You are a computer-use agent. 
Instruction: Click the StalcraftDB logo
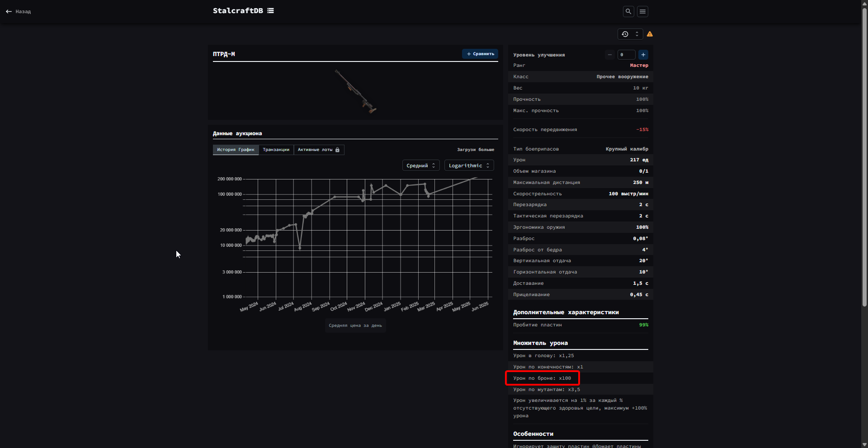238,11
